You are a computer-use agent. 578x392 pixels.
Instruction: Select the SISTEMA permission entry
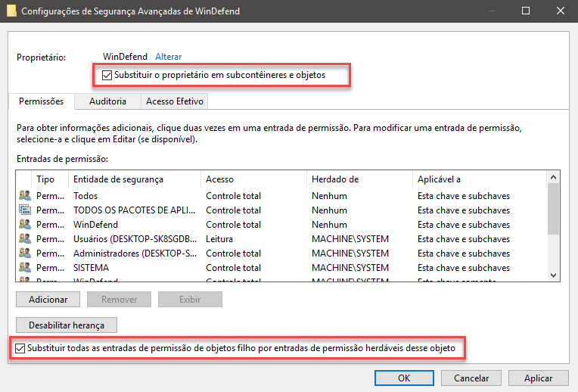[x=281, y=267]
